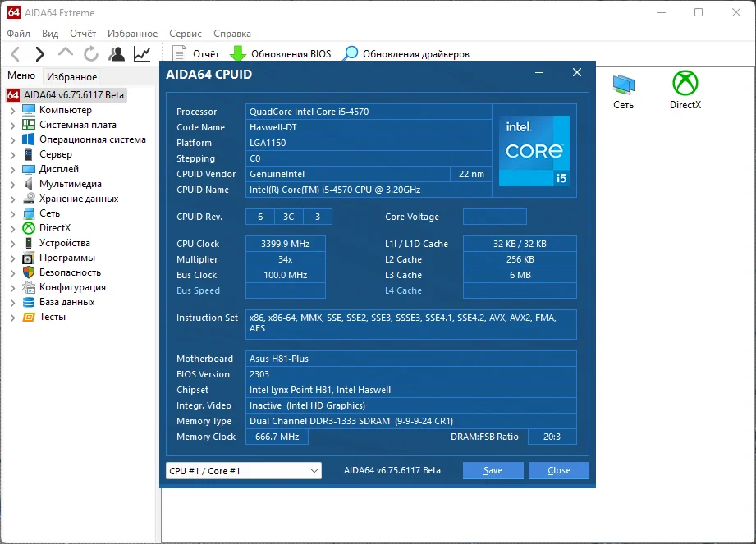Click Processor value QuadCore Intel Core i5-4570
756x544 pixels.
(369, 112)
